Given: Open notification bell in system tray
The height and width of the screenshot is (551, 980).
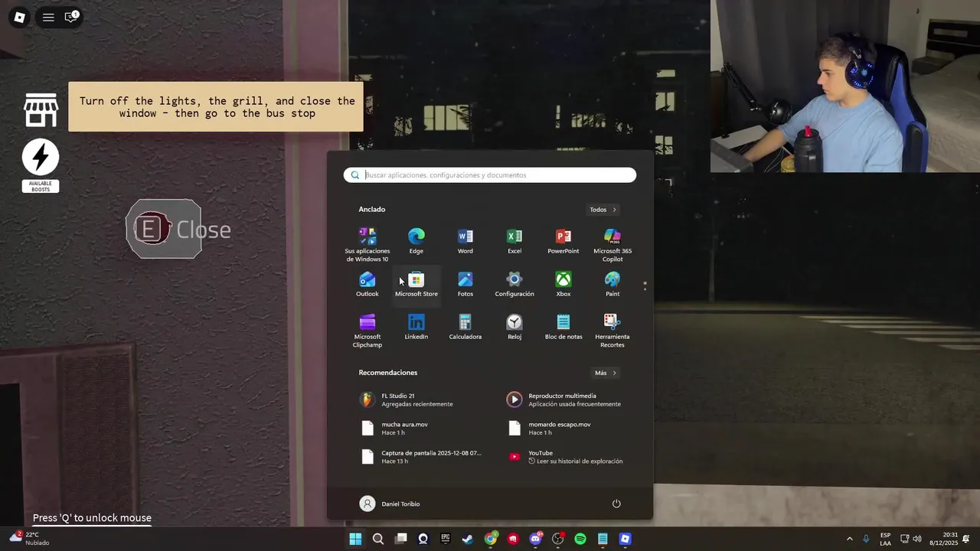Looking at the screenshot, I should pos(966,539).
